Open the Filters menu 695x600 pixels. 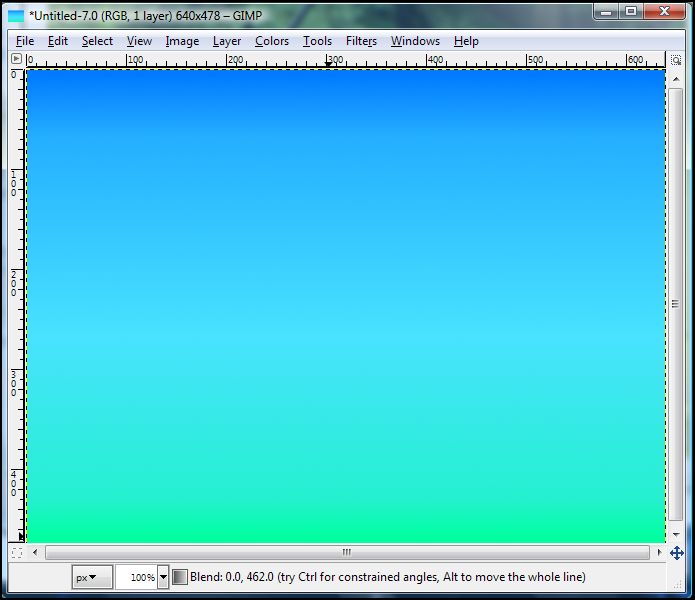tap(361, 41)
